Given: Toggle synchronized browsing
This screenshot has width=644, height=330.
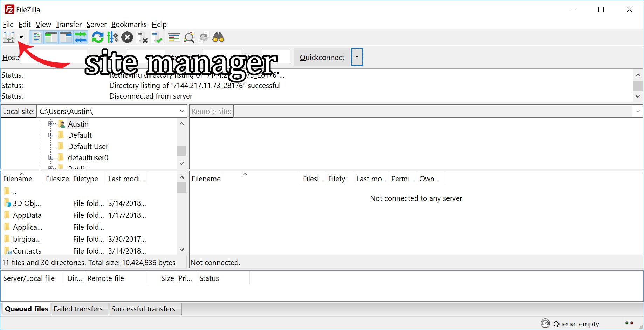Looking at the screenshot, I should pos(204,37).
